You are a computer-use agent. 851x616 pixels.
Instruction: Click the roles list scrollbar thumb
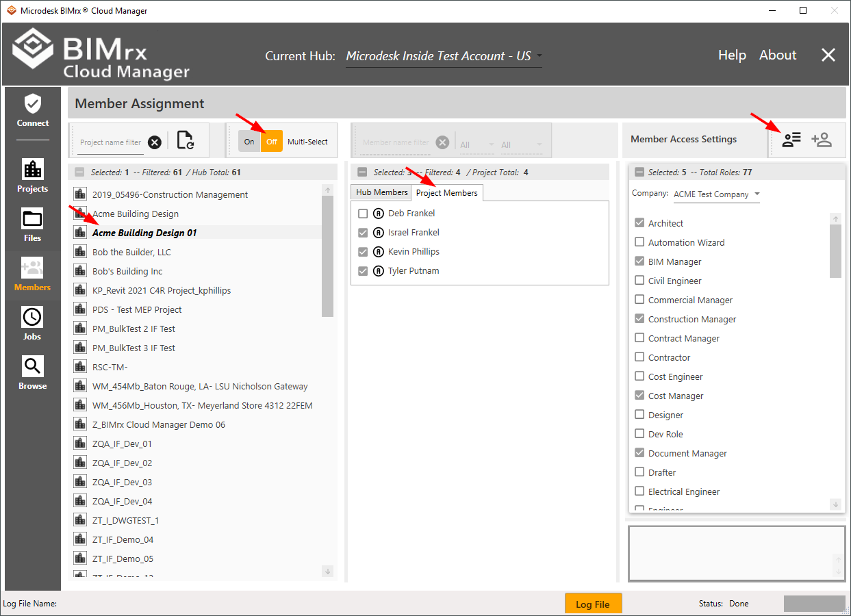[x=835, y=251]
